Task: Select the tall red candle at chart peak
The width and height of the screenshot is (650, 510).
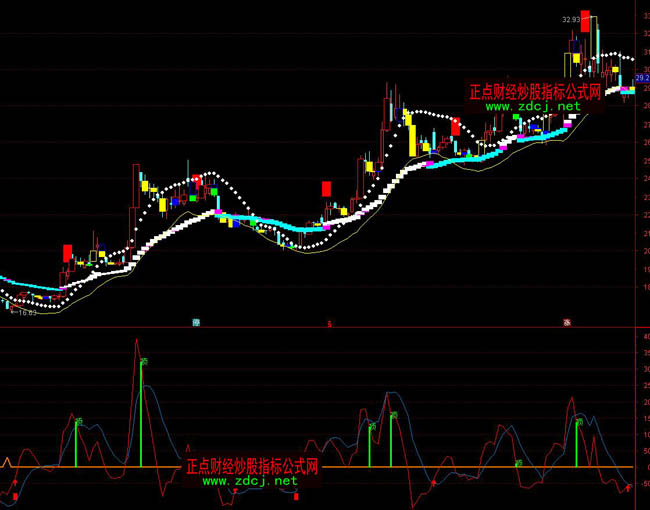Action: point(585,23)
